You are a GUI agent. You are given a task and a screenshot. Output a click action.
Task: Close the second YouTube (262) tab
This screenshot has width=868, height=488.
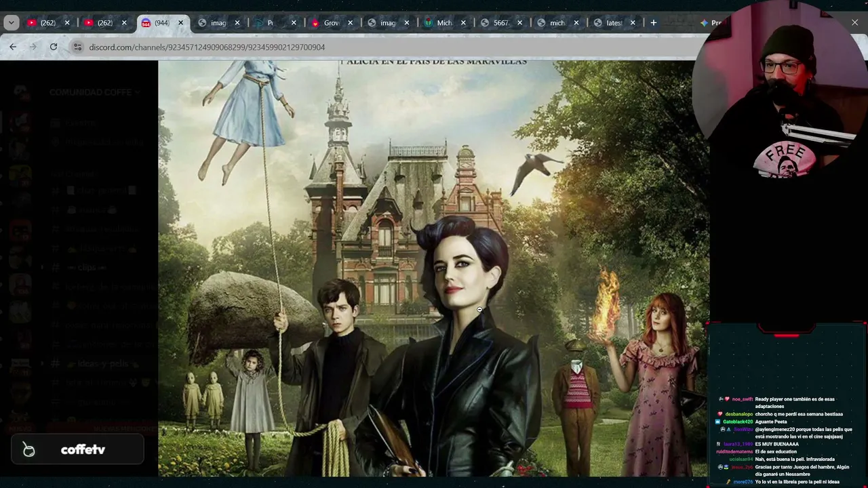tap(124, 23)
